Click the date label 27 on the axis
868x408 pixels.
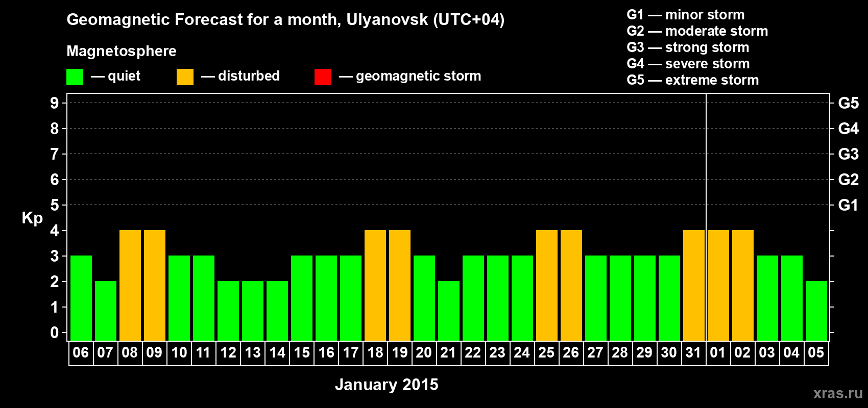[595, 353]
